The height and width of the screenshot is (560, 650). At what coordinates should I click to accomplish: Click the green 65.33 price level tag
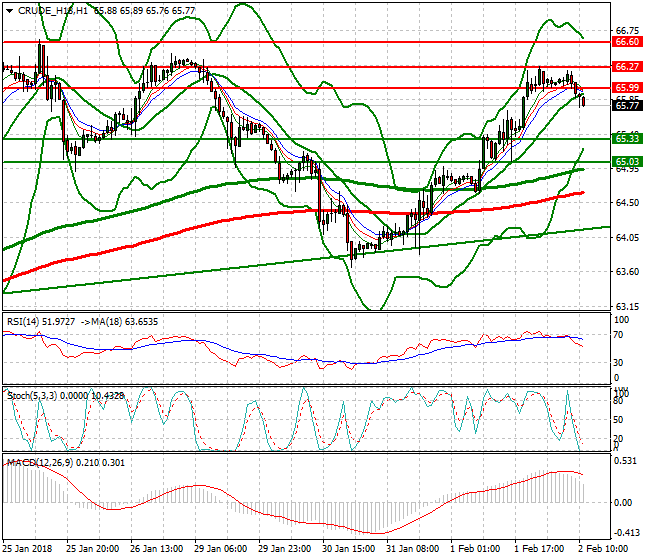[x=627, y=138]
